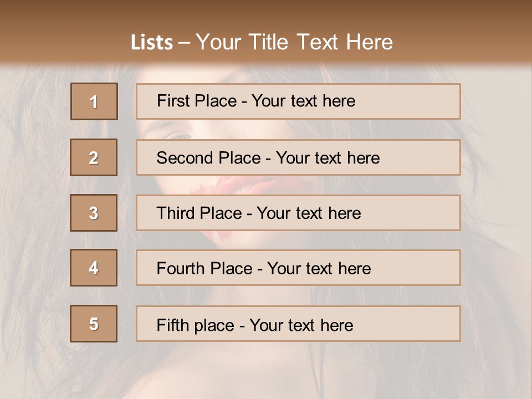Click the woman's eye in the background photo

point(178,135)
